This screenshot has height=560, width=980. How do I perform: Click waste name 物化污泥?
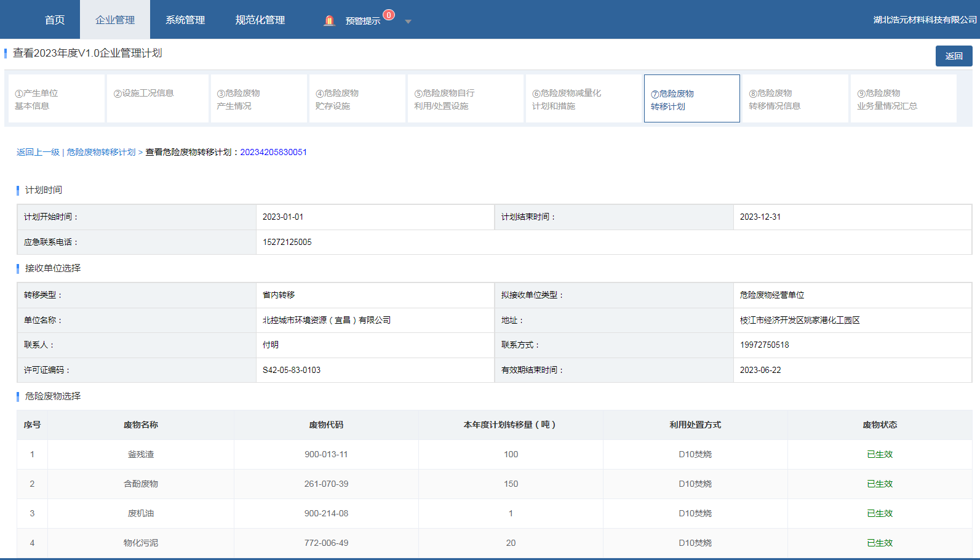point(141,543)
